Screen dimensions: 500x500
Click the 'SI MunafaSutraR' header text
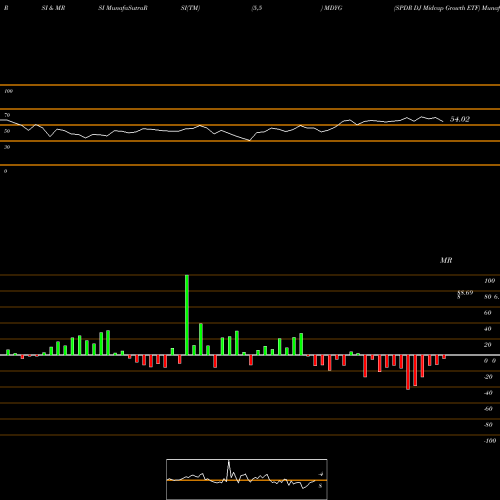click(x=123, y=8)
